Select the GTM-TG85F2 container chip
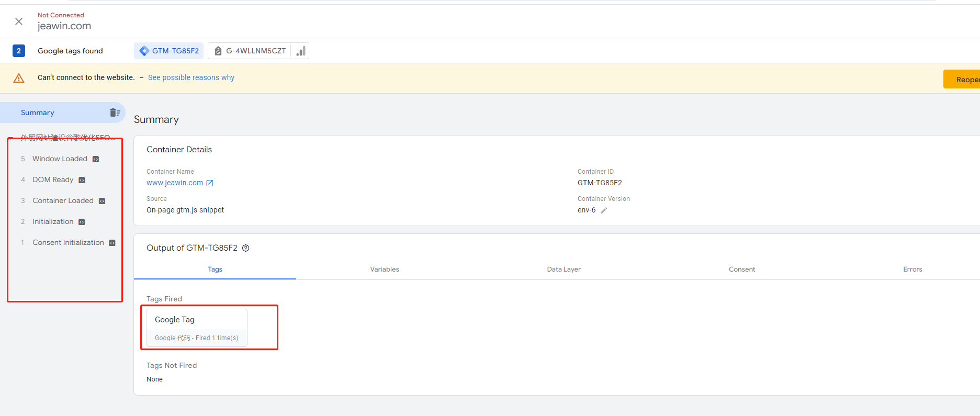Screen dimensions: 980x416 click(168, 51)
